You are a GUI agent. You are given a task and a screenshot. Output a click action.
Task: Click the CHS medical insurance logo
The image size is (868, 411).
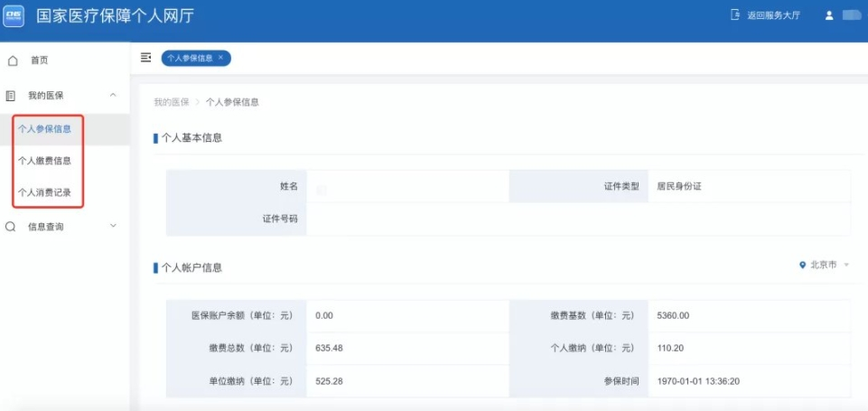point(14,16)
